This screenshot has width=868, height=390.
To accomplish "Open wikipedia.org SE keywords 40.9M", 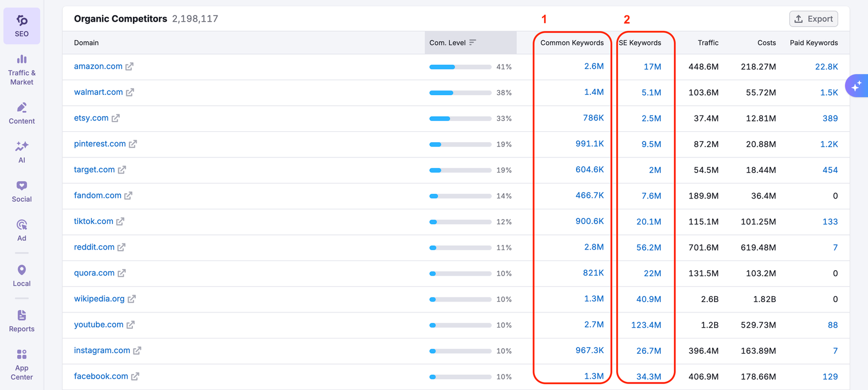I will (x=649, y=299).
